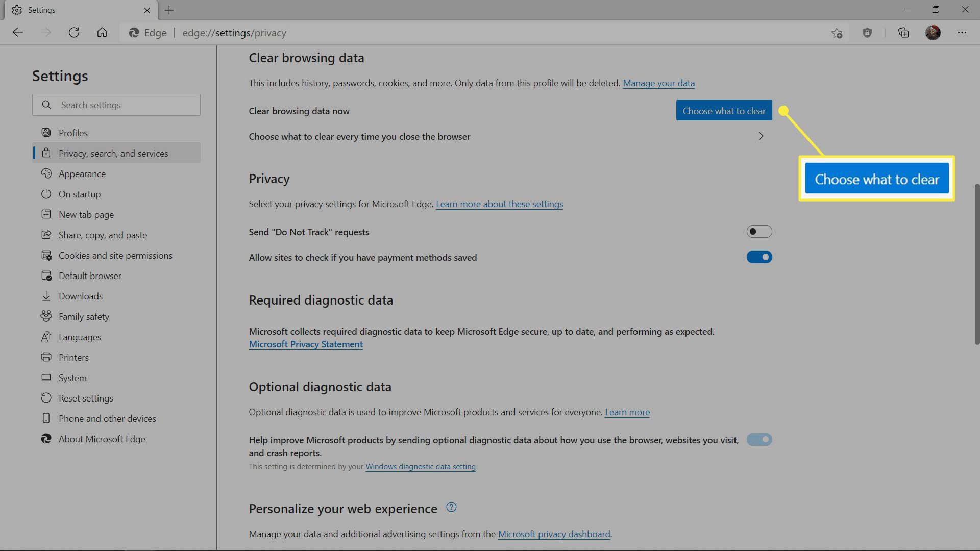Disable Allow sites to check payment methods
Image resolution: width=980 pixels, height=551 pixels.
click(x=759, y=256)
